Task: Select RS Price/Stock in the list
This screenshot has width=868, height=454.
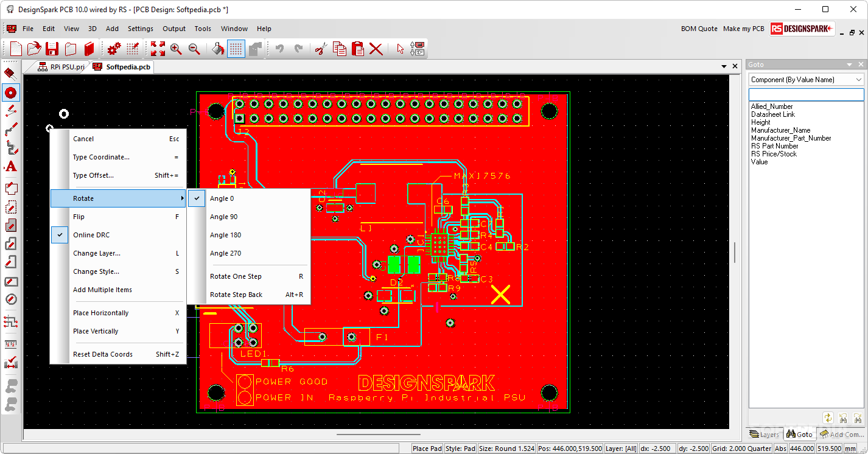Action: [x=774, y=154]
